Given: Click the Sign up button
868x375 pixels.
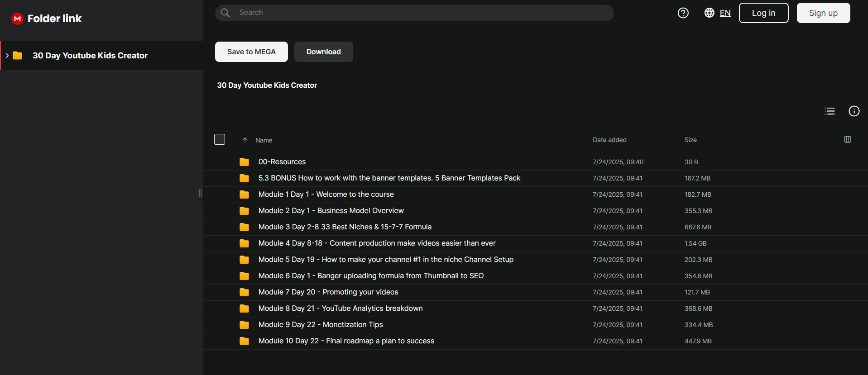Looking at the screenshot, I should [x=823, y=13].
